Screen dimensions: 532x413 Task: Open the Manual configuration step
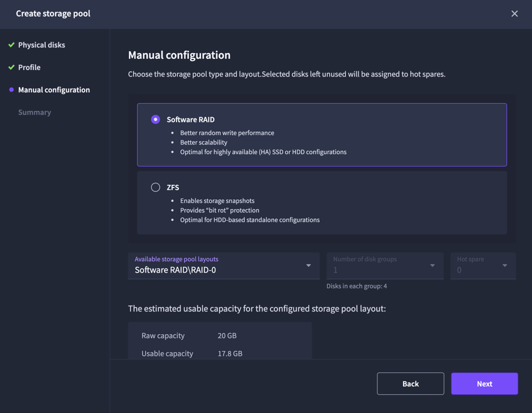pos(54,90)
